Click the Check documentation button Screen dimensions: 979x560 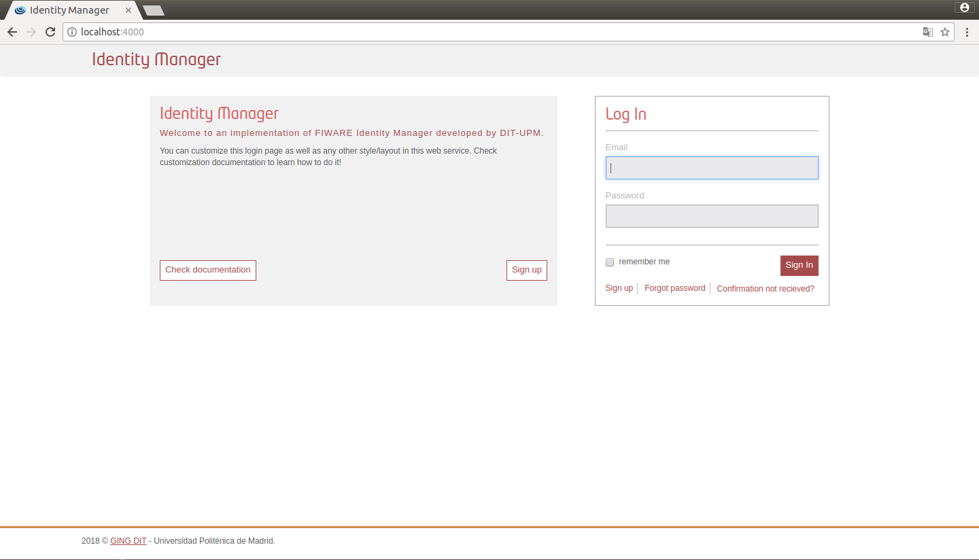[208, 270]
